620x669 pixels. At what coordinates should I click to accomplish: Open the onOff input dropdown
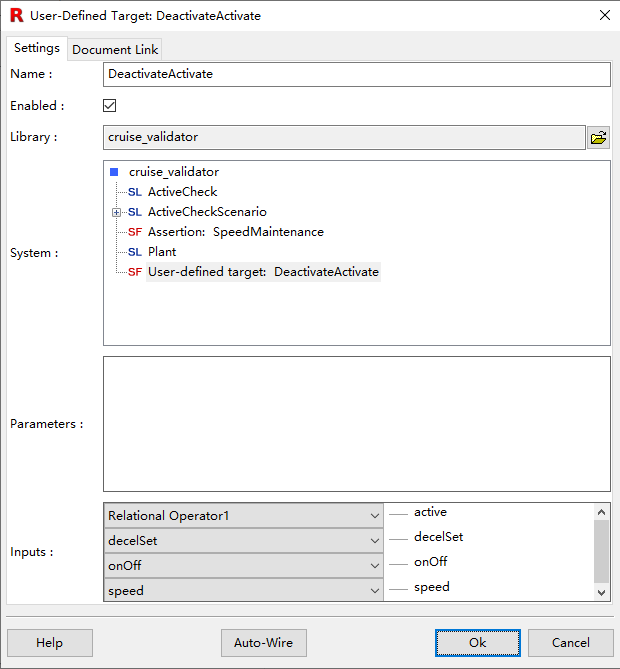tap(375, 566)
